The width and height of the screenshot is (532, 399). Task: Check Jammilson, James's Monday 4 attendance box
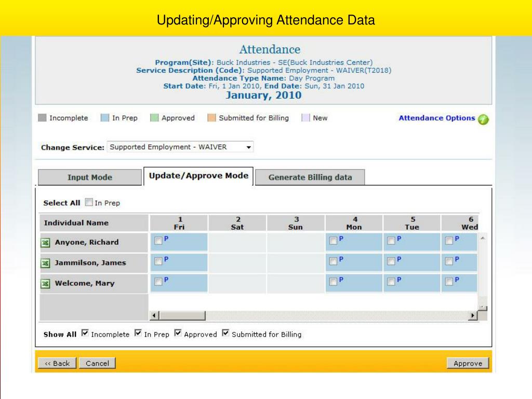(x=333, y=261)
